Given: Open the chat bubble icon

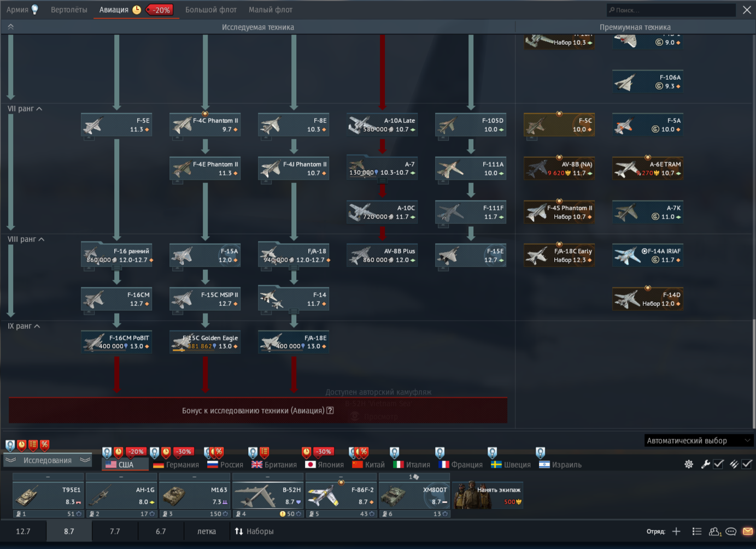Looking at the screenshot, I should (731, 531).
